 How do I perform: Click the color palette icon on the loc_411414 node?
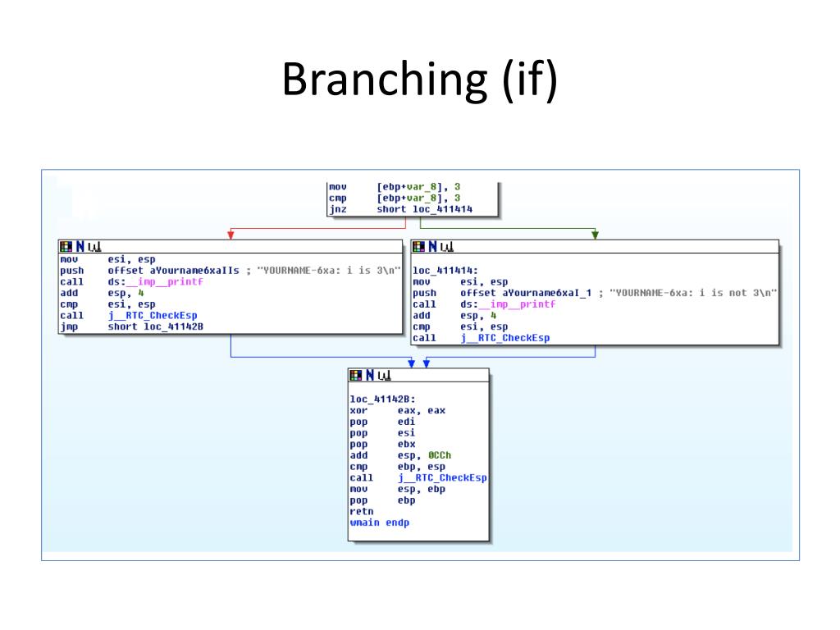(418, 246)
